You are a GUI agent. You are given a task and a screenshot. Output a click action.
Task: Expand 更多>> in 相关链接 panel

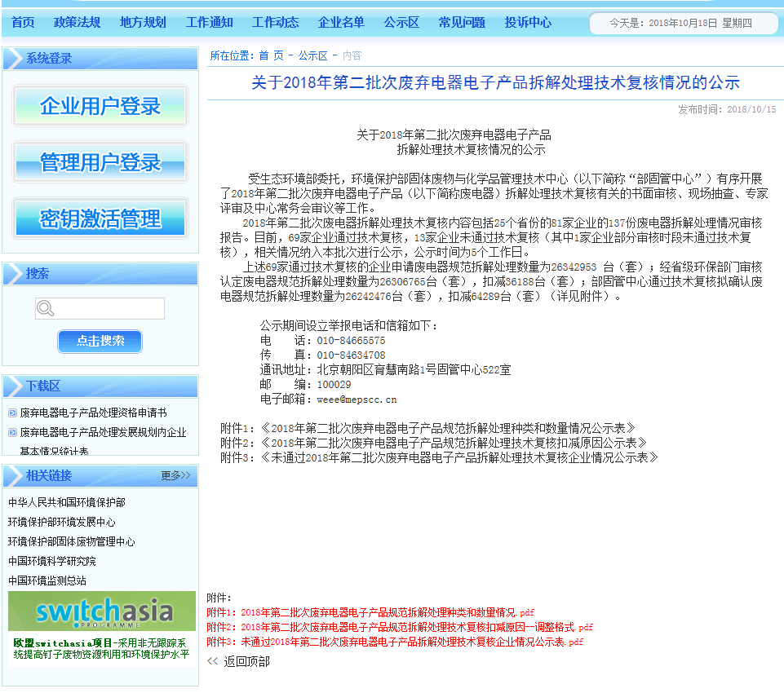(175, 475)
